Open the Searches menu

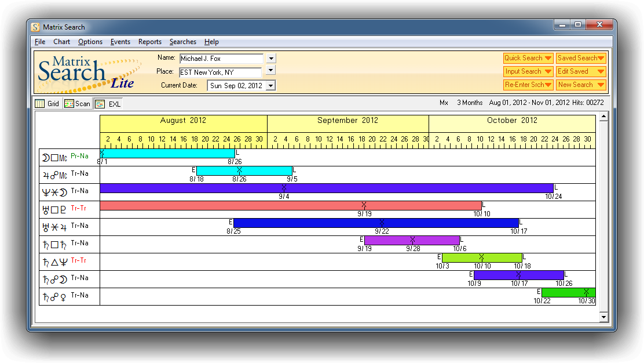pyautogui.click(x=182, y=42)
